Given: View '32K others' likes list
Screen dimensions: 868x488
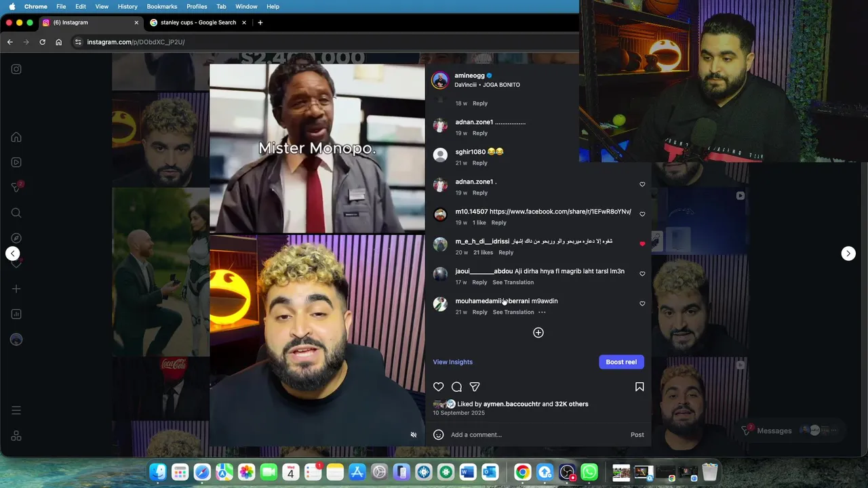Looking at the screenshot, I should [572, 404].
